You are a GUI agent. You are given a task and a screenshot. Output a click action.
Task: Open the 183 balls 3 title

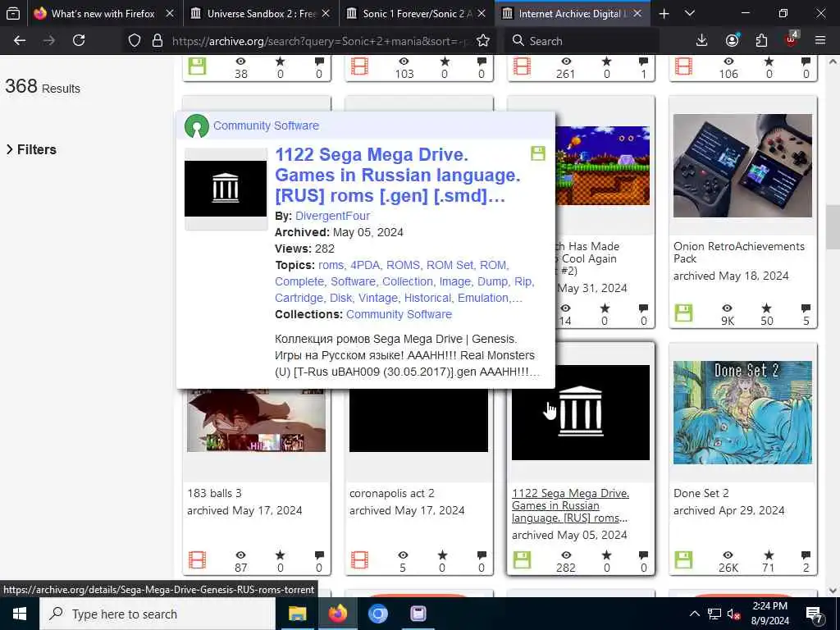click(214, 493)
